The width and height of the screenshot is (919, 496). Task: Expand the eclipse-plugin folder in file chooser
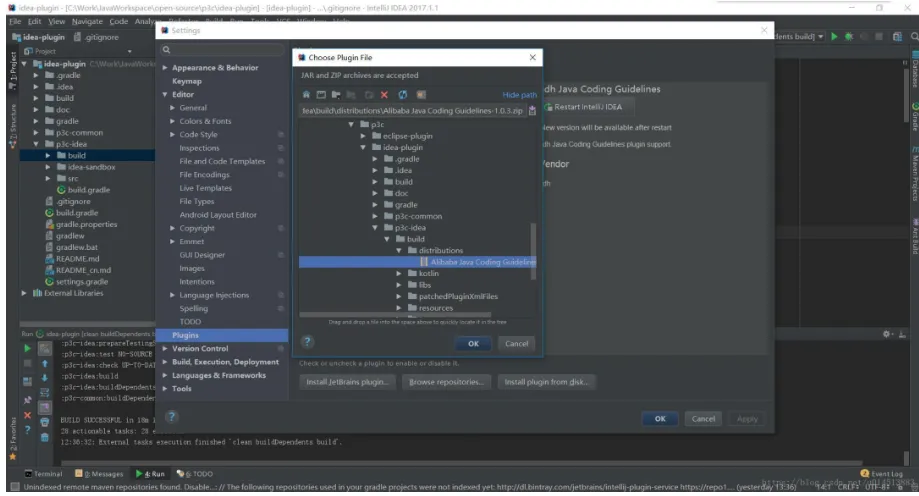coord(363,136)
